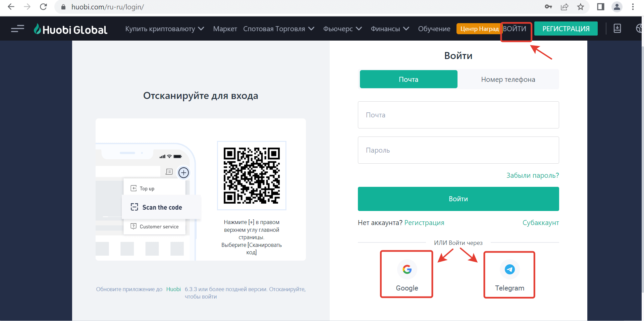Open the browser password key icon
Image resolution: width=644 pixels, height=321 pixels.
coord(548,7)
